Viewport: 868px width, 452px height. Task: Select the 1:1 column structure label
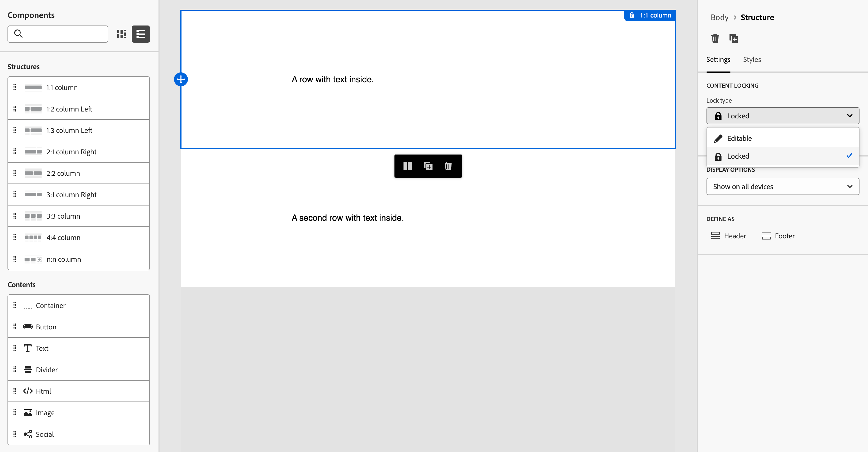click(x=62, y=87)
